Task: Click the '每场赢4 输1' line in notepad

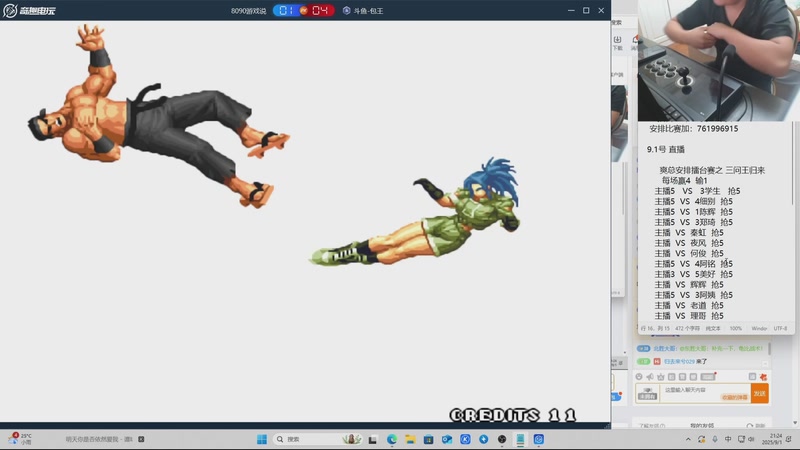Action: 684,181
